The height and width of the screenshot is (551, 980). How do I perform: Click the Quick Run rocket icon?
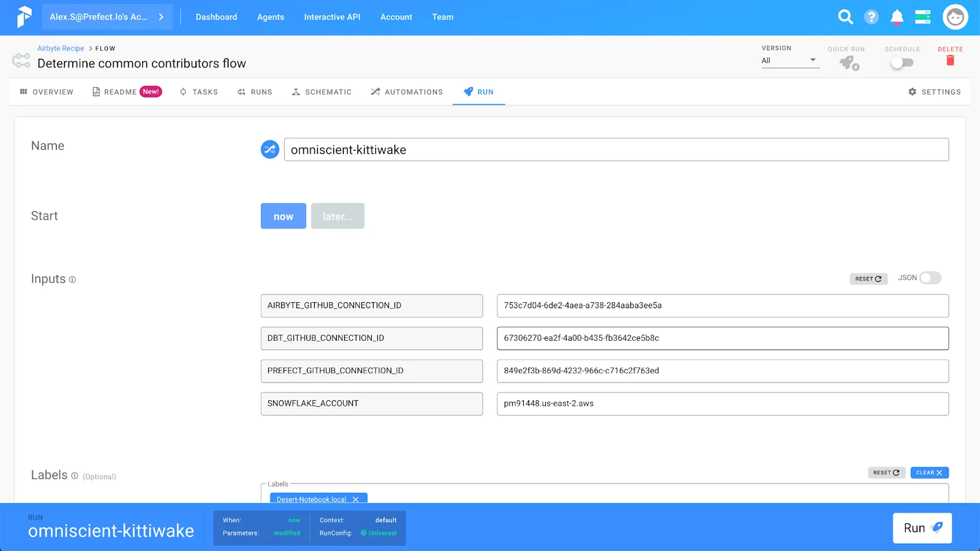849,63
